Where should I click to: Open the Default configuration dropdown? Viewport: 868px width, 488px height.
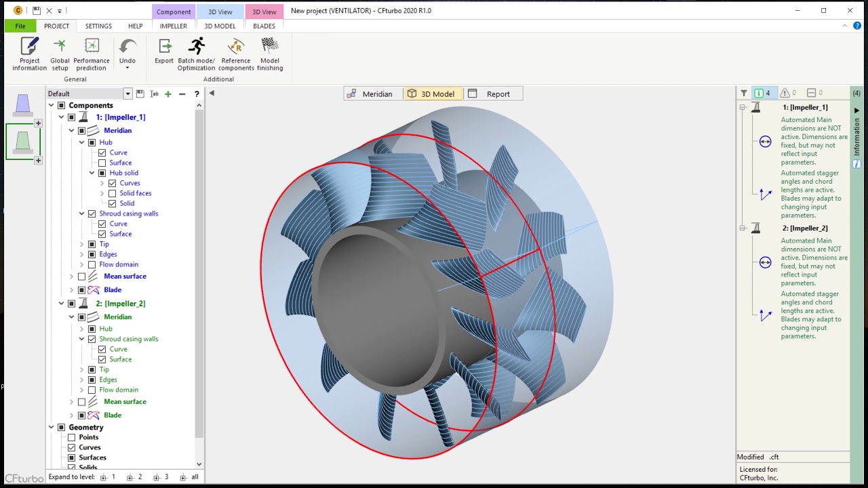tap(127, 94)
